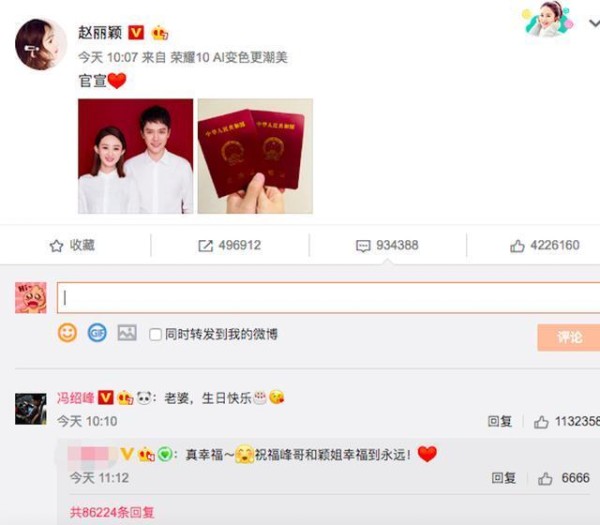This screenshot has height=525, width=600.
Task: Click 回复 on the 11:12 reply
Action: click(x=504, y=478)
